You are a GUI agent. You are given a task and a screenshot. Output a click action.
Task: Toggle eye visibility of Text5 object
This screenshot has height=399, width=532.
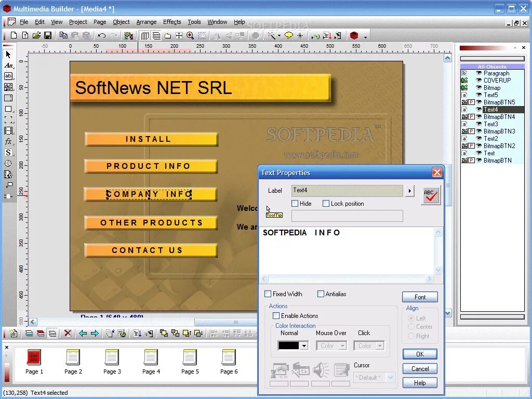(x=478, y=95)
